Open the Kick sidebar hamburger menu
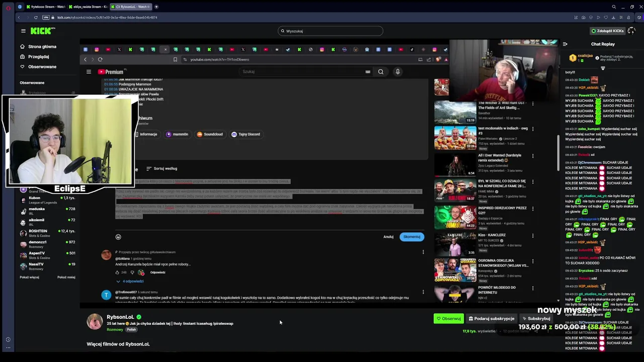644x362 pixels. [x=23, y=31]
